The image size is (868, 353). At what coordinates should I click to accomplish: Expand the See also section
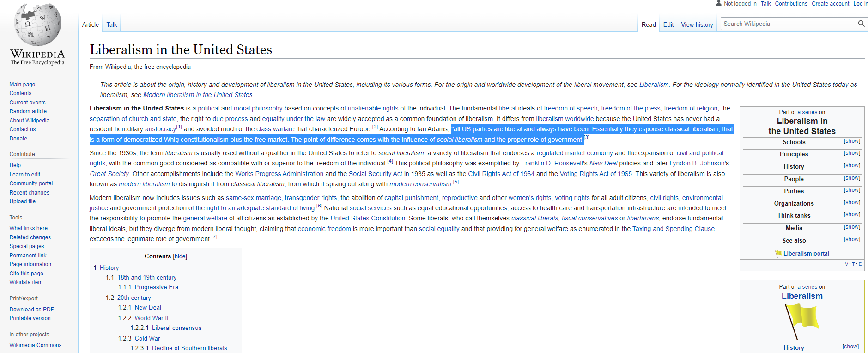pyautogui.click(x=851, y=239)
